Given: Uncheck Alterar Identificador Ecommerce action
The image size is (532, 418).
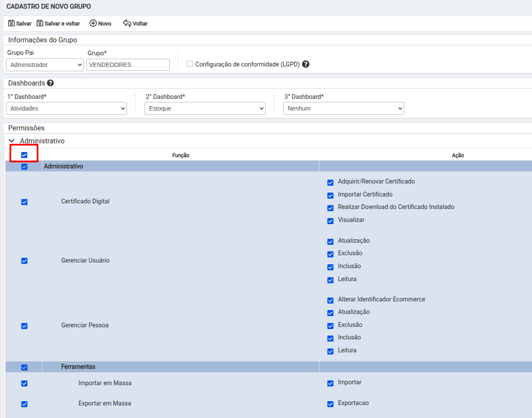Looking at the screenshot, I should [x=330, y=301].
